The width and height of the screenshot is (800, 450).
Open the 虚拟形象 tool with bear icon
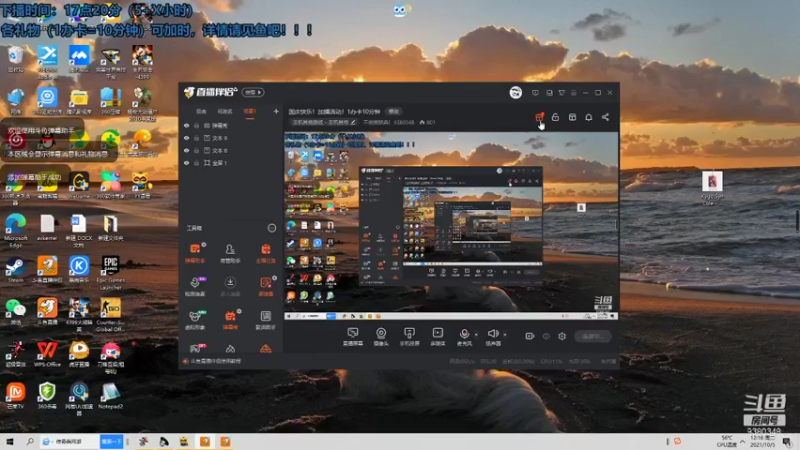(x=195, y=320)
